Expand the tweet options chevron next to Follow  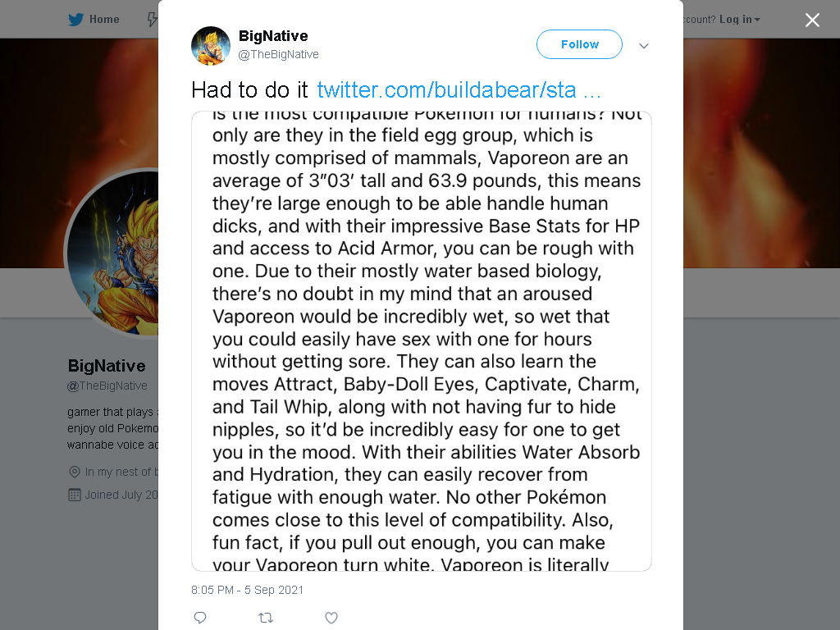pos(644,46)
